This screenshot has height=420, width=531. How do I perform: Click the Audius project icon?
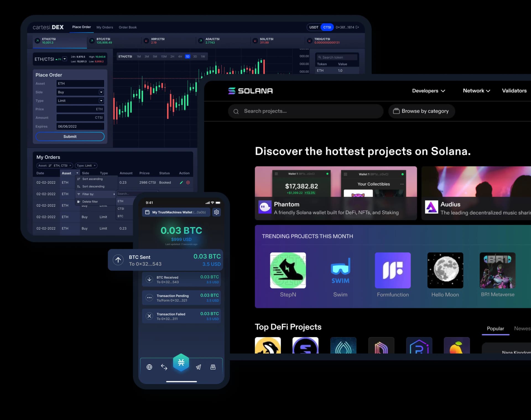point(431,208)
